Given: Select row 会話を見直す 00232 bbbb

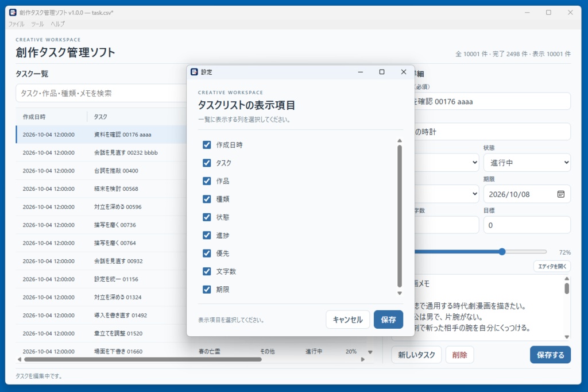Looking at the screenshot, I should 101,152.
